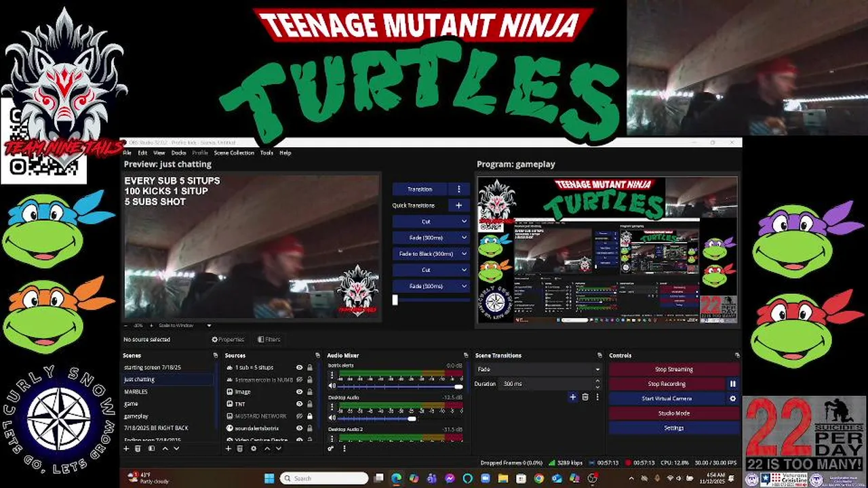Open the Docks menu
This screenshot has height=488, width=868.
[x=179, y=152]
